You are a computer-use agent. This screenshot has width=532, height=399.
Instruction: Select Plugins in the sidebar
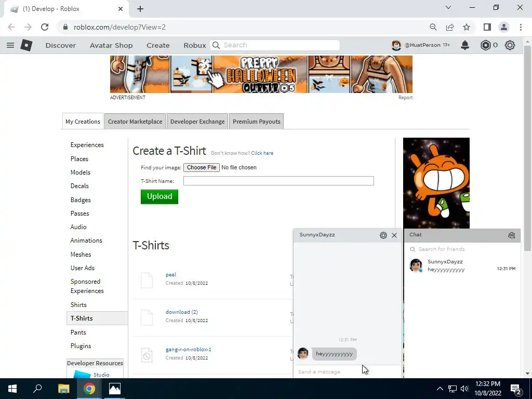point(81,346)
